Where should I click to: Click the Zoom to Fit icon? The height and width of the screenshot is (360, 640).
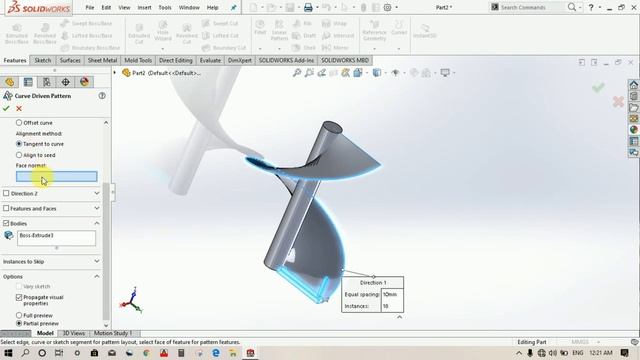(297, 73)
